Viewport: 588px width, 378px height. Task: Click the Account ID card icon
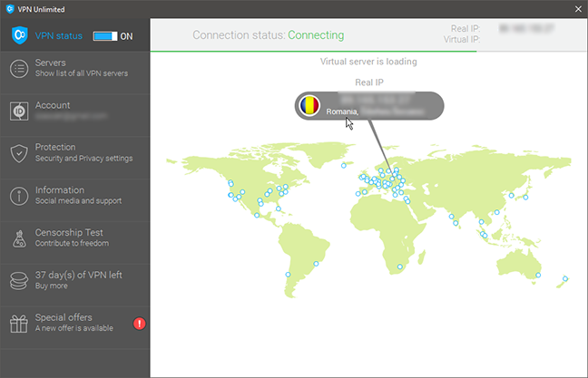point(19,111)
